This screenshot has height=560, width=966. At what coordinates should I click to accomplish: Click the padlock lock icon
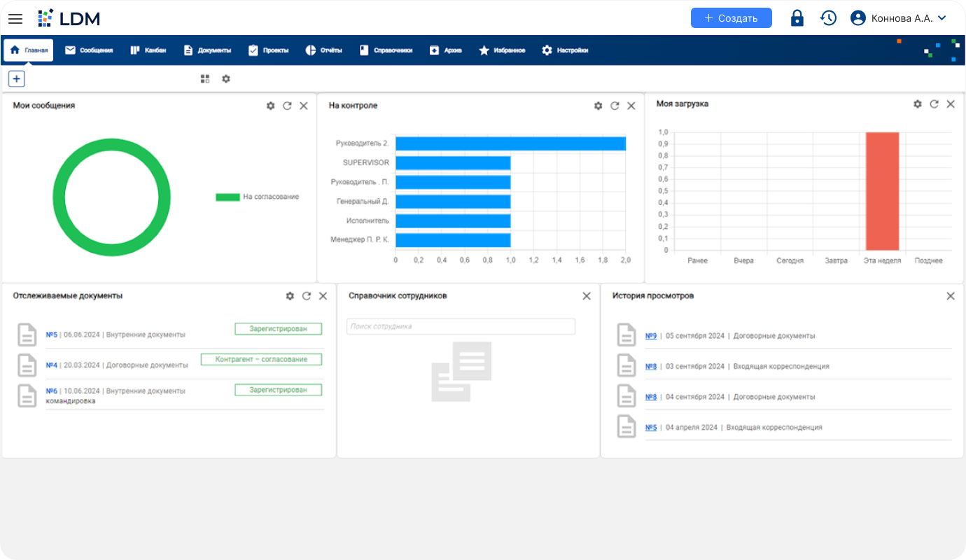[797, 18]
